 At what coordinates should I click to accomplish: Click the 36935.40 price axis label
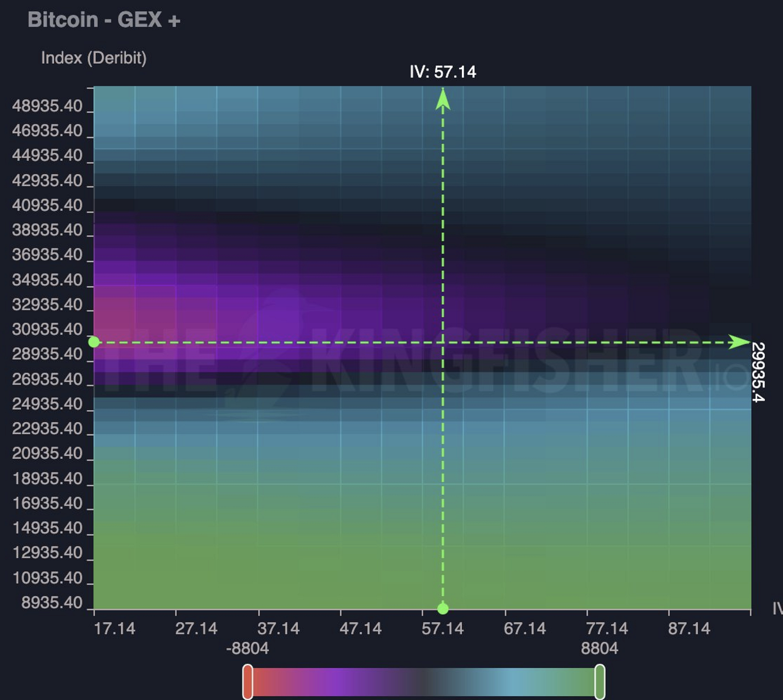click(48, 255)
